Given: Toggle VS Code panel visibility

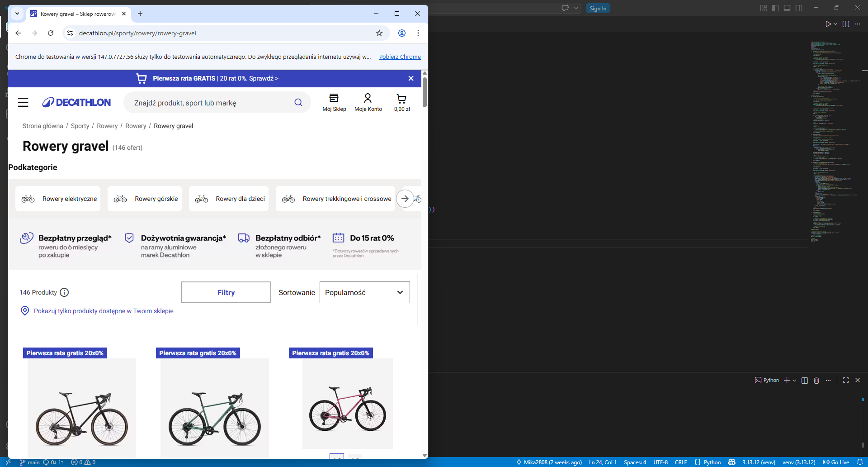Looking at the screenshot, I should point(787,8).
